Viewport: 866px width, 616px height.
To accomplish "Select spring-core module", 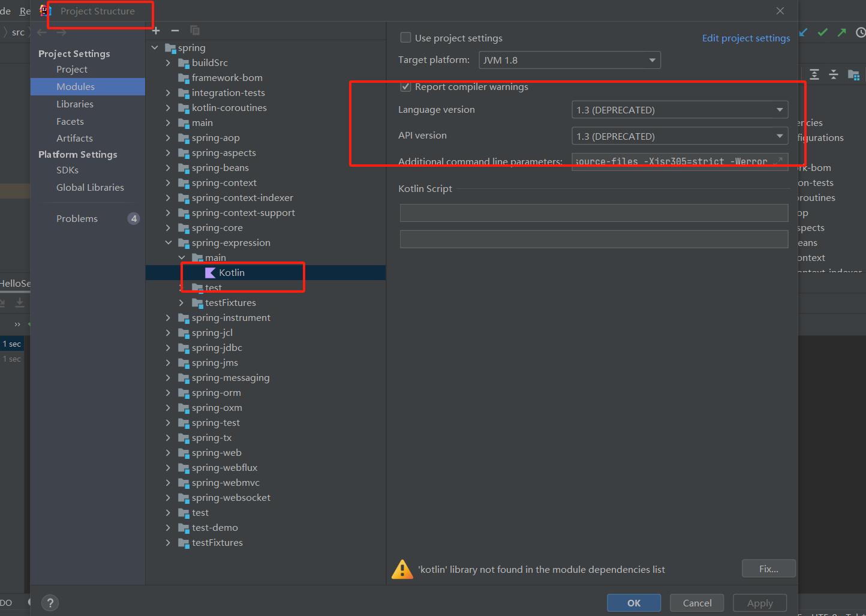I will pyautogui.click(x=217, y=228).
